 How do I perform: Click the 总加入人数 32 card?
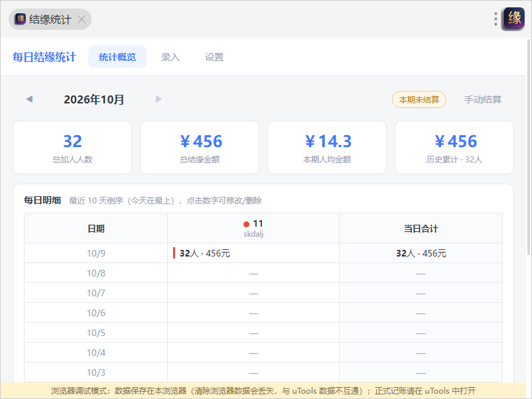[x=72, y=147]
